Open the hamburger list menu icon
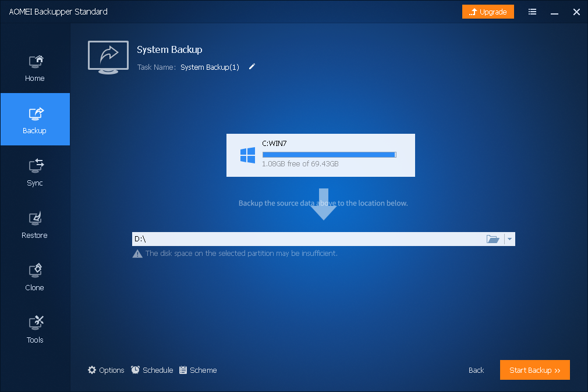 click(532, 12)
